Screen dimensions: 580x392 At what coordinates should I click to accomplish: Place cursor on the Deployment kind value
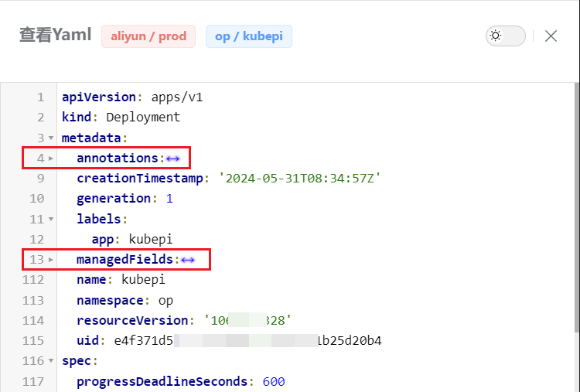143,118
